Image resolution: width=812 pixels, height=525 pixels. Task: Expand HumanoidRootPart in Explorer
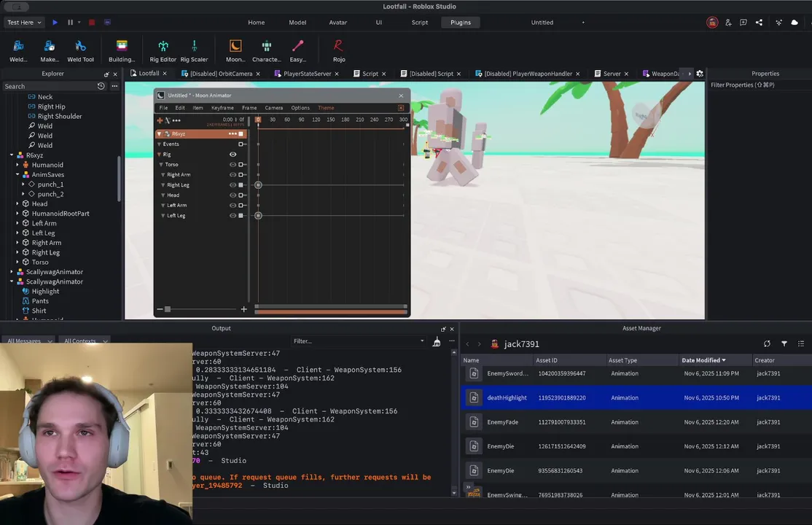pos(17,214)
